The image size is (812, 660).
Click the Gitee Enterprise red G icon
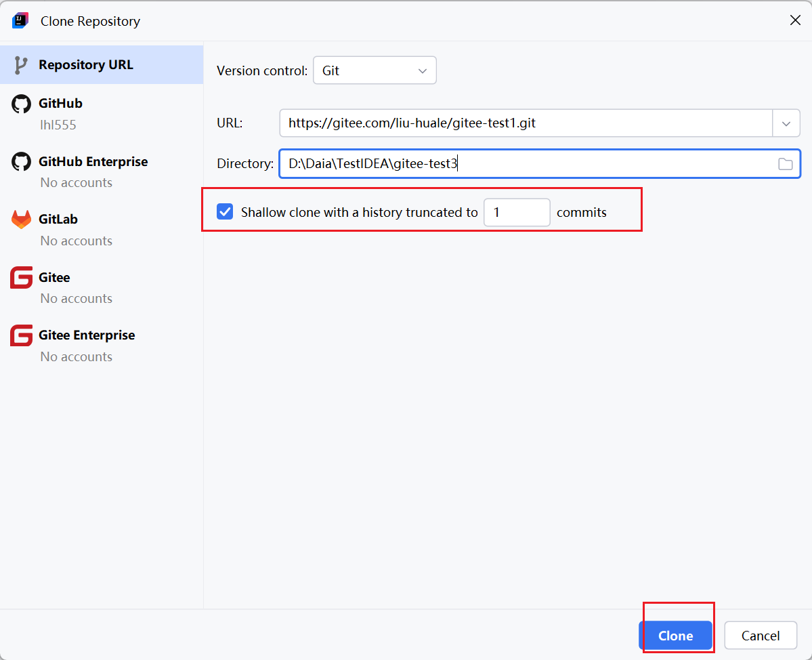(x=21, y=335)
